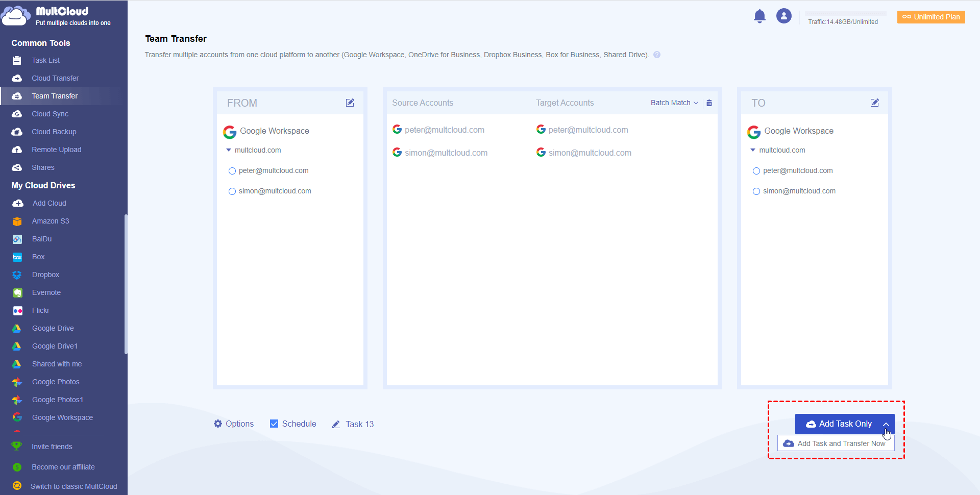The image size is (980, 495).
Task: Click the Flickr drive icon
Action: click(17, 311)
